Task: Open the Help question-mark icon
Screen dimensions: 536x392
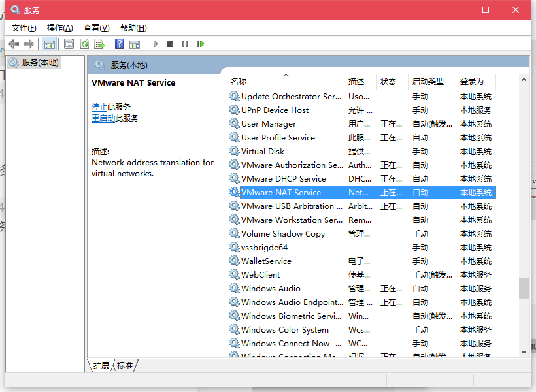Action: [x=120, y=44]
